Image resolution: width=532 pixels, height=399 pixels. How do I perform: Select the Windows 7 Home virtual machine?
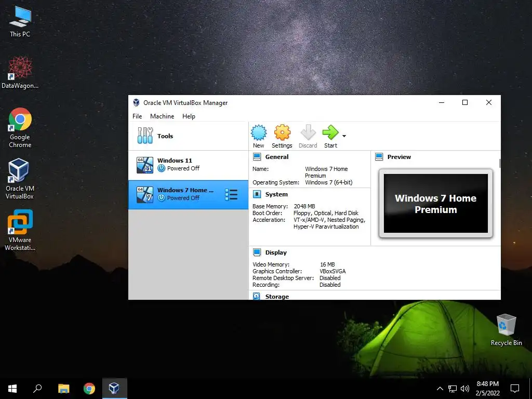coord(188,194)
